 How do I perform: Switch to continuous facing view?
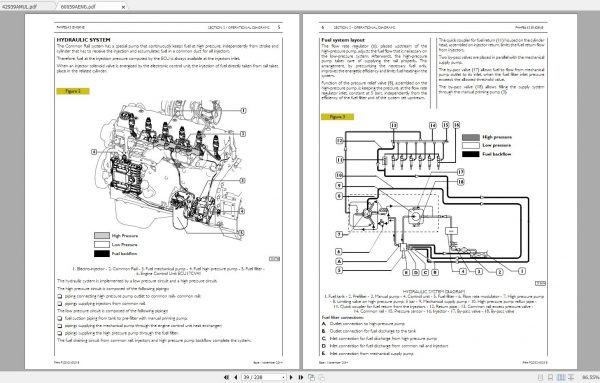click(x=571, y=377)
